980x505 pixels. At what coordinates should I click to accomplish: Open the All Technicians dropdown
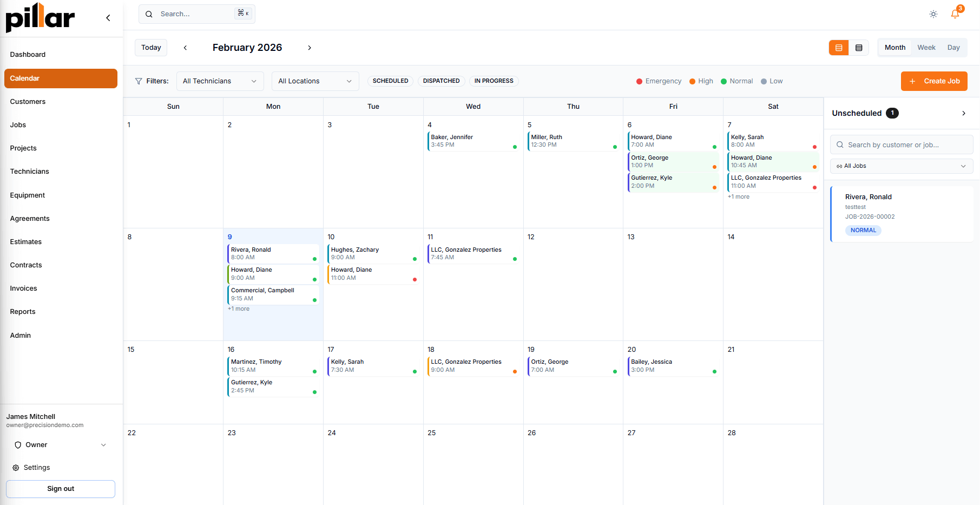coord(219,81)
